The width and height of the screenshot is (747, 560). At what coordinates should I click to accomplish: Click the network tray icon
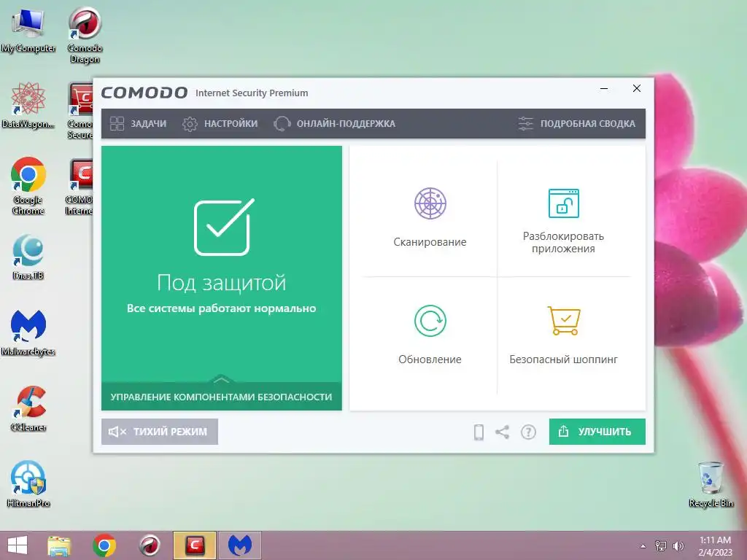[x=661, y=546]
